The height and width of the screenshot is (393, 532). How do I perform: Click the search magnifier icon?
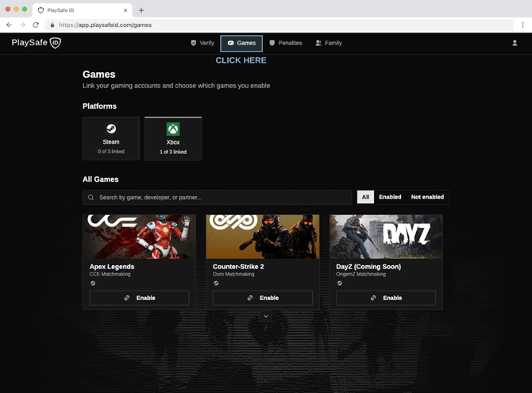[x=91, y=197]
